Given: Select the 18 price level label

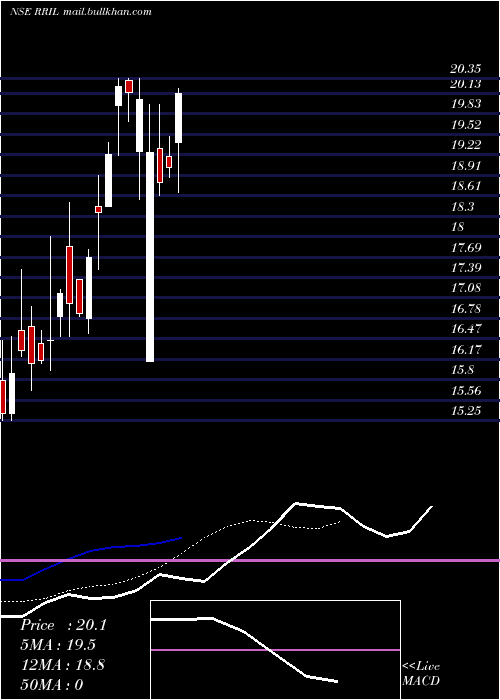Looking at the screenshot, I should tap(458, 227).
